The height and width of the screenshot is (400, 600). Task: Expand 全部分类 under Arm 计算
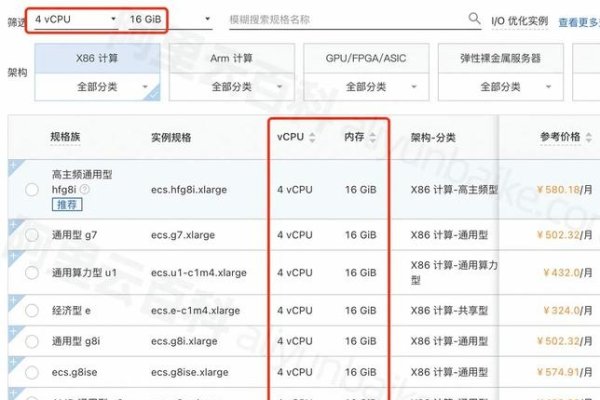(234, 87)
